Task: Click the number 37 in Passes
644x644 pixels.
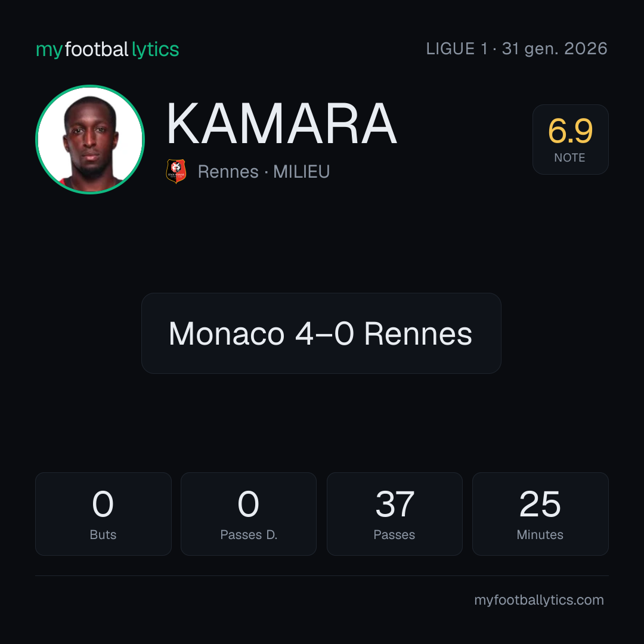Action: [x=395, y=504]
